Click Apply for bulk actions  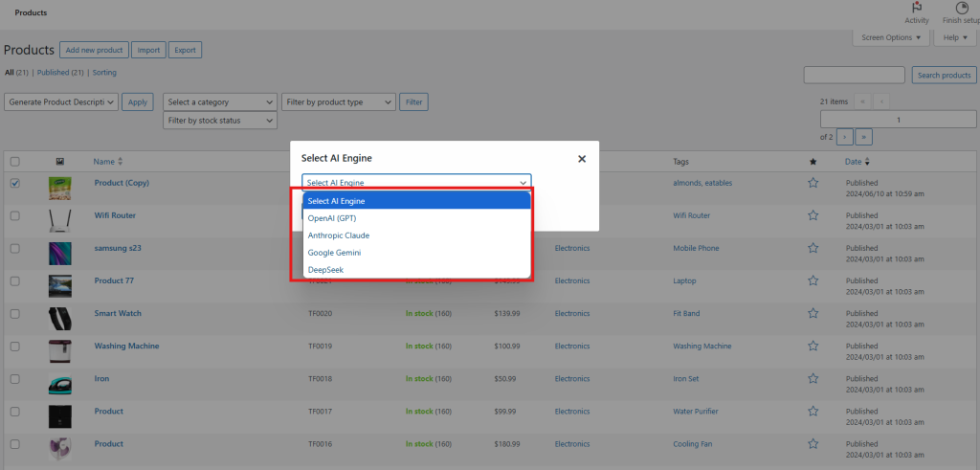click(138, 101)
